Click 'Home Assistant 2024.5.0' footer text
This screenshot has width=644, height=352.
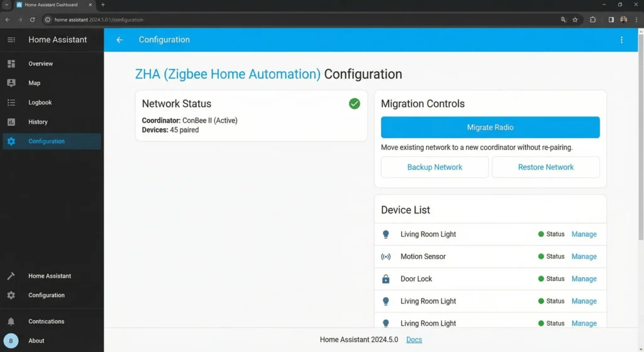pyautogui.click(x=358, y=339)
